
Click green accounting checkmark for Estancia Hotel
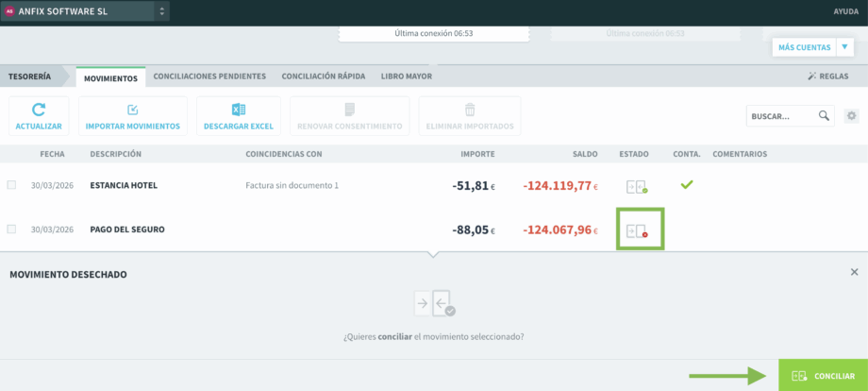[687, 185]
